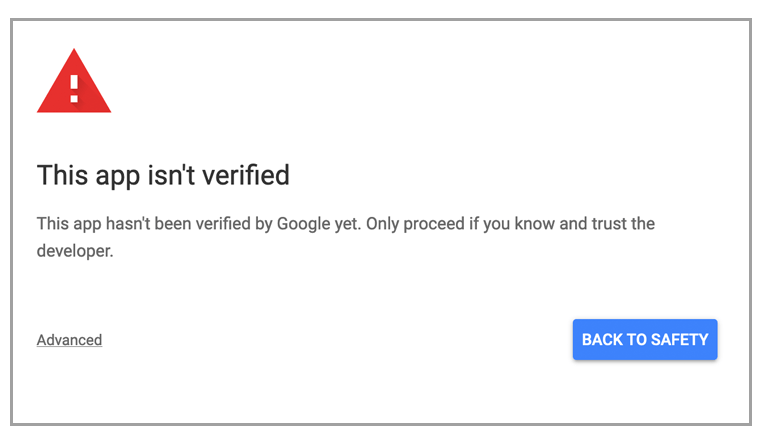This screenshot has width=764, height=444.
Task: Click the word "BACK" on the blue button
Action: (x=603, y=340)
